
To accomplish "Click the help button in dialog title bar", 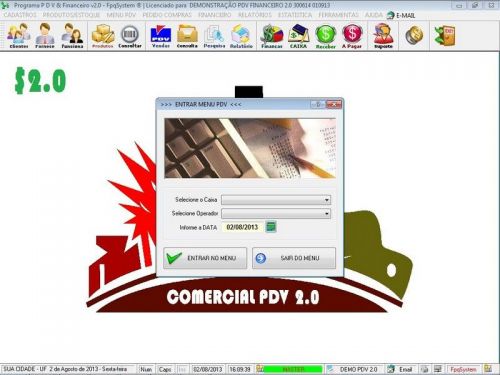I will (318, 104).
